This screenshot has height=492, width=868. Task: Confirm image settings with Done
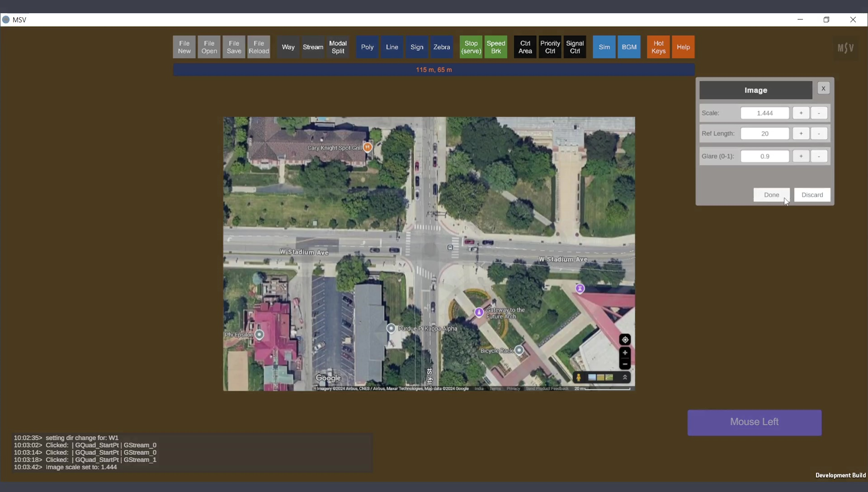coord(771,195)
